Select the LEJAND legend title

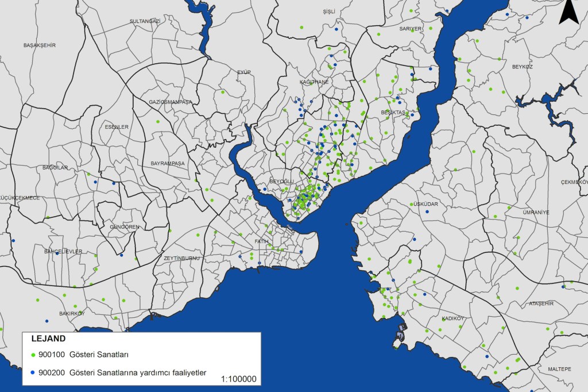click(x=49, y=339)
